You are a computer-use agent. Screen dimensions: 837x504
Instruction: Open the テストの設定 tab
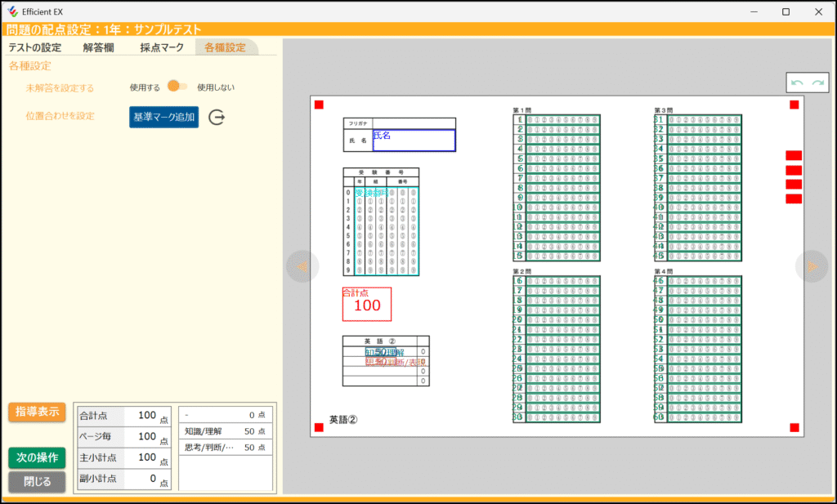(x=35, y=47)
